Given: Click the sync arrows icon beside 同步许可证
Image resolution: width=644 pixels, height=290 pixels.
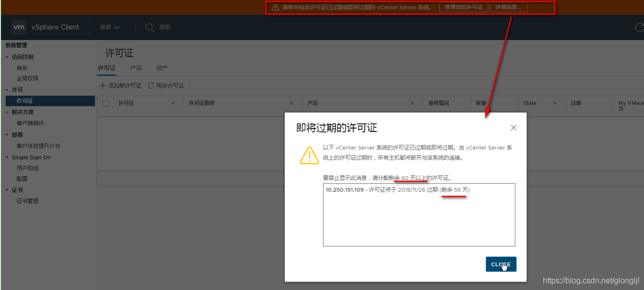Looking at the screenshot, I should [x=151, y=85].
